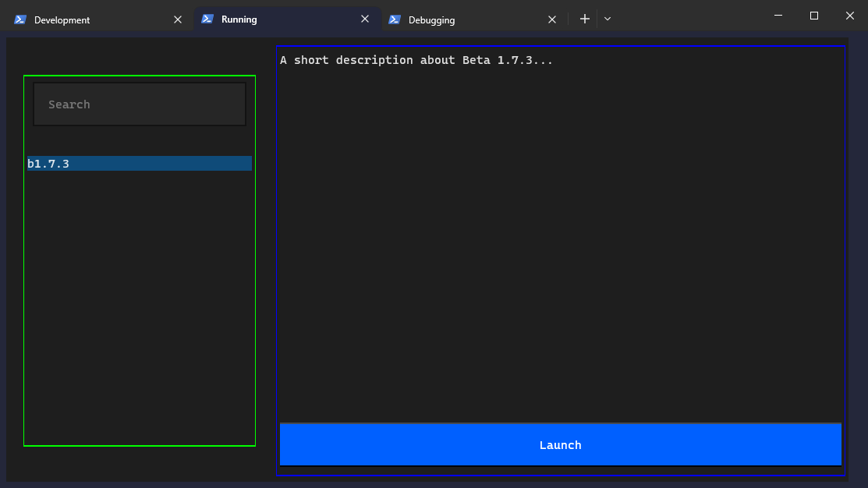Screen dimensions: 868x488
Task: Click the PowerShell icon on Running tab
Action: tap(207, 19)
